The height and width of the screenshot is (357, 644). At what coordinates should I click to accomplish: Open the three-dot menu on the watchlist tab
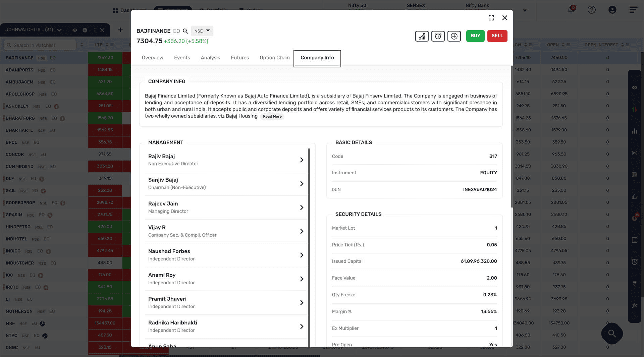pyautogui.click(x=95, y=30)
